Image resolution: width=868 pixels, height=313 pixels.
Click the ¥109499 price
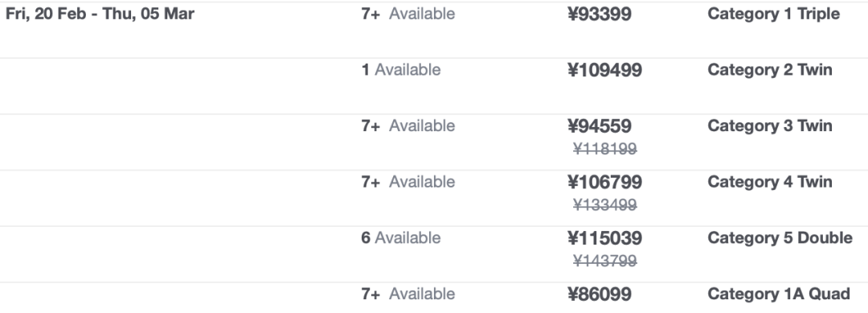(x=605, y=70)
